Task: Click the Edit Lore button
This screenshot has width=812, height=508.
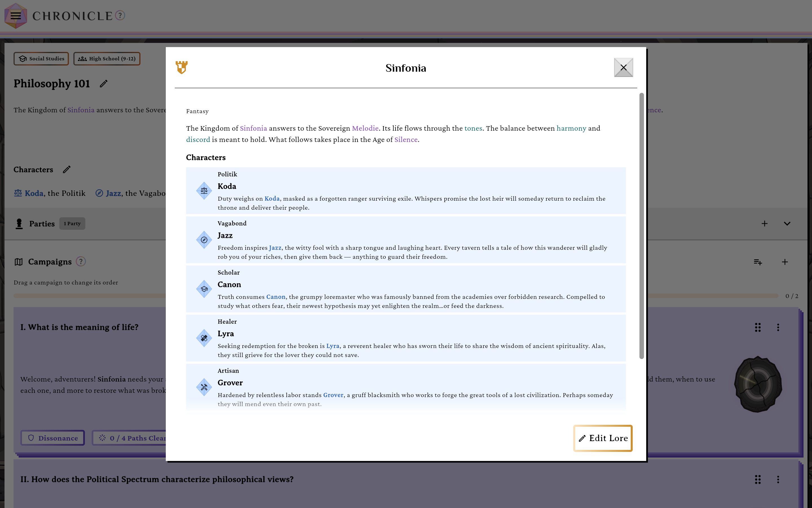Action: tap(603, 438)
